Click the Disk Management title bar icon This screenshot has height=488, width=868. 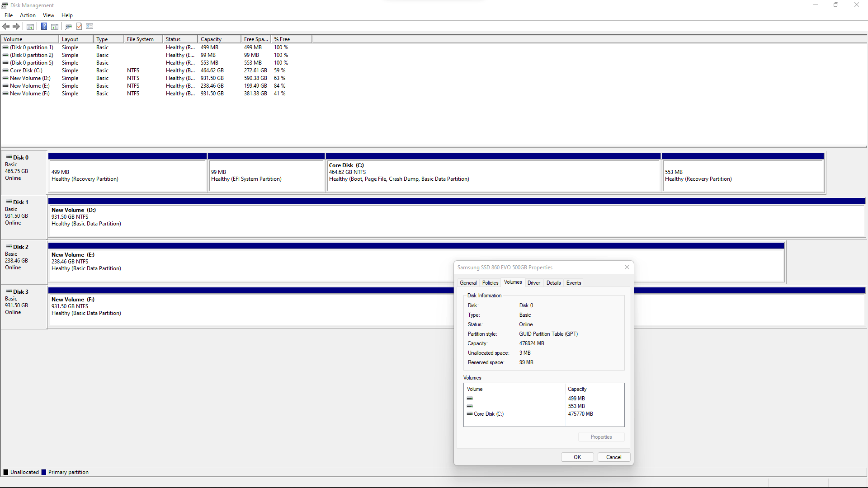tap(5, 5)
